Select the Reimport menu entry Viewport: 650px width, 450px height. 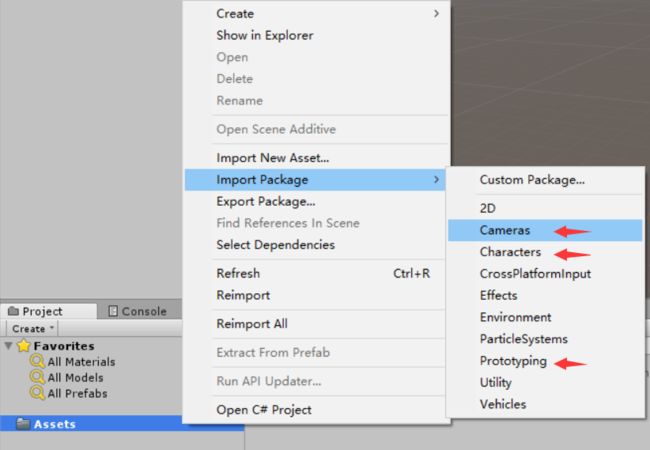[x=317, y=295]
